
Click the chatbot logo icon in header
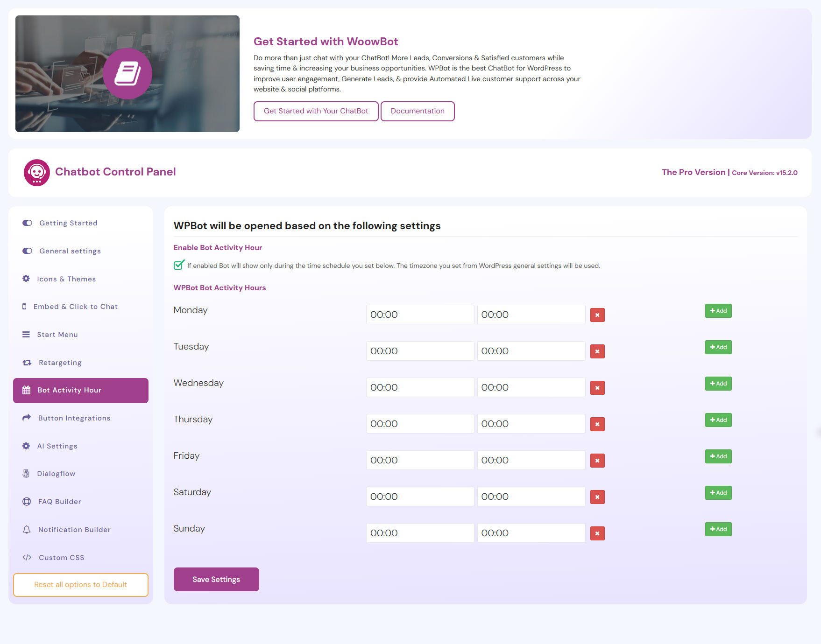(x=37, y=173)
